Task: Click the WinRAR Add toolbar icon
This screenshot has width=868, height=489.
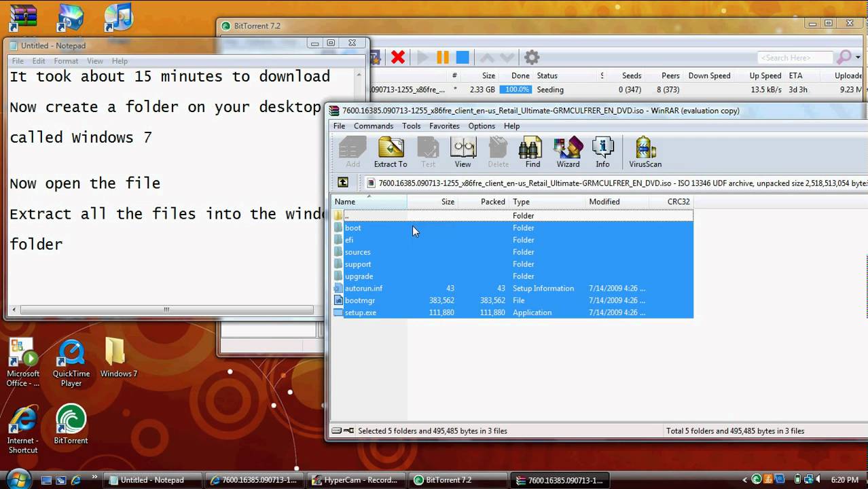Action: coord(353,152)
